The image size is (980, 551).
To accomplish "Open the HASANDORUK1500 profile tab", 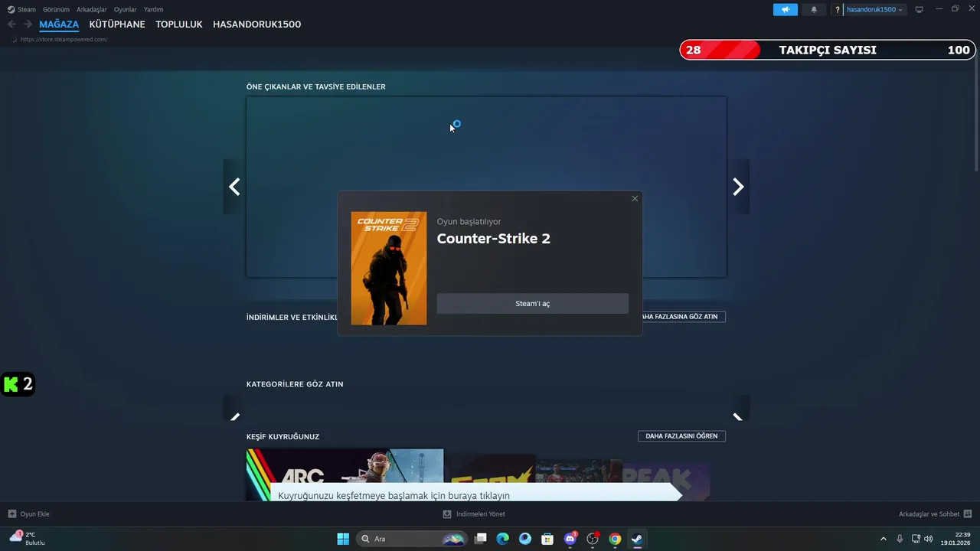I will pyautogui.click(x=256, y=24).
